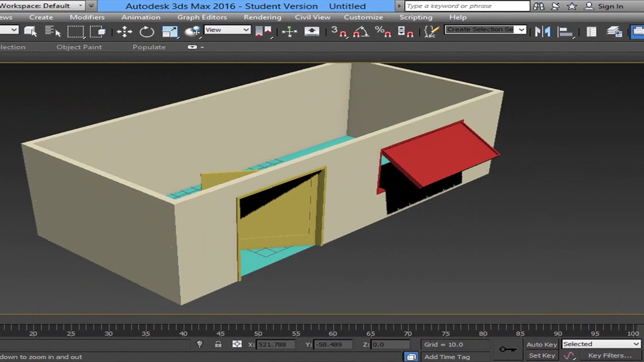Click the lightbulb Isolate Selection toggle
Viewport: 644px width, 362px height.
[x=200, y=344]
